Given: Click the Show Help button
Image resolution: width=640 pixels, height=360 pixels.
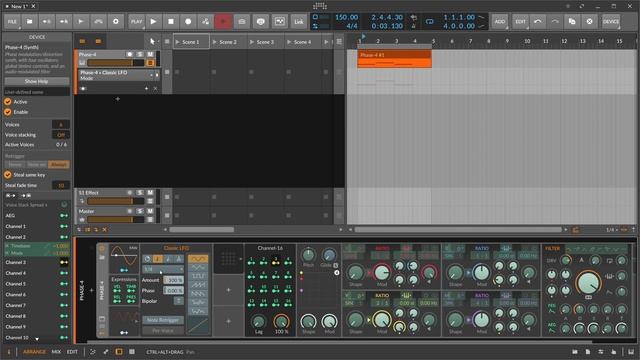Looking at the screenshot, I should pyautogui.click(x=37, y=81).
